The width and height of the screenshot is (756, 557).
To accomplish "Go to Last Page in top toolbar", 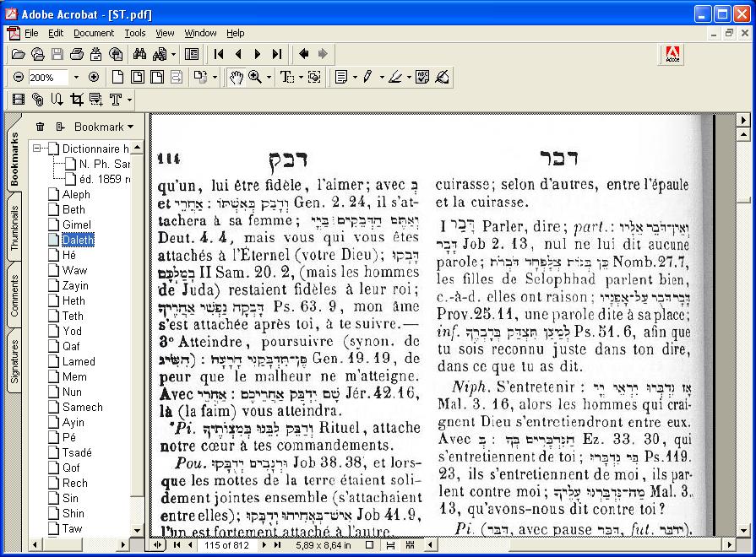I will (277, 54).
